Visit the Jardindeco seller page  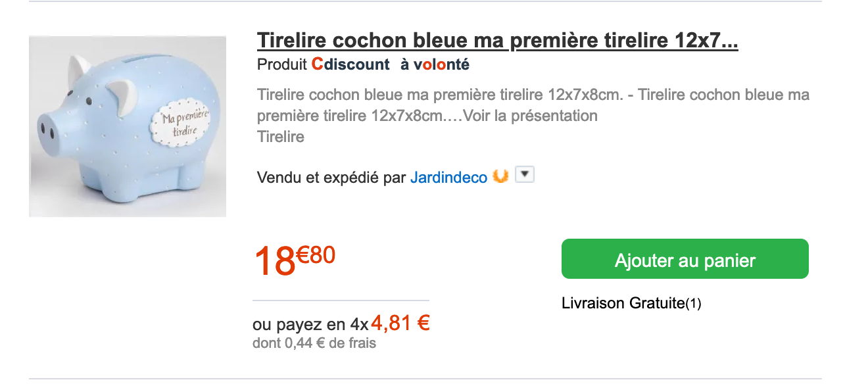448,178
